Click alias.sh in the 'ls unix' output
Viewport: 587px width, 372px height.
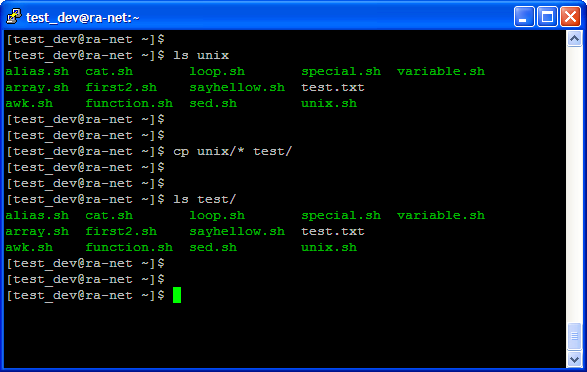tap(37, 71)
